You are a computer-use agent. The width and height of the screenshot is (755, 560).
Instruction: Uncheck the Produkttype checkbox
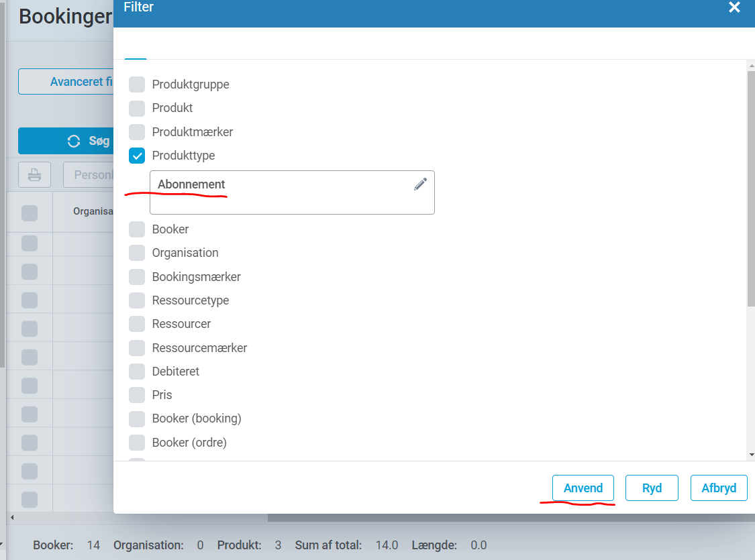137,156
